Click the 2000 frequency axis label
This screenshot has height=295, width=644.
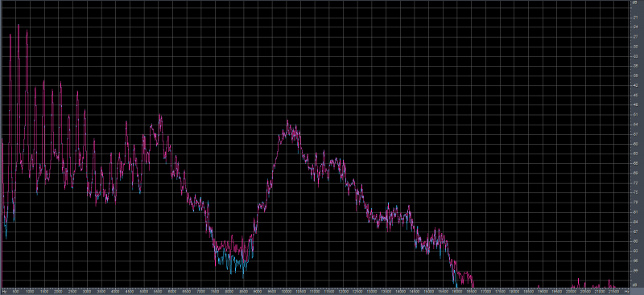click(x=58, y=292)
